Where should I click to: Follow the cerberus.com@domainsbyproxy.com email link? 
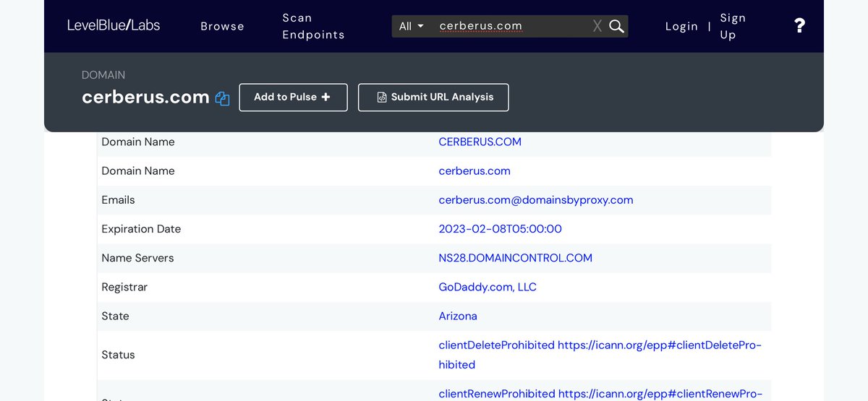pos(535,200)
